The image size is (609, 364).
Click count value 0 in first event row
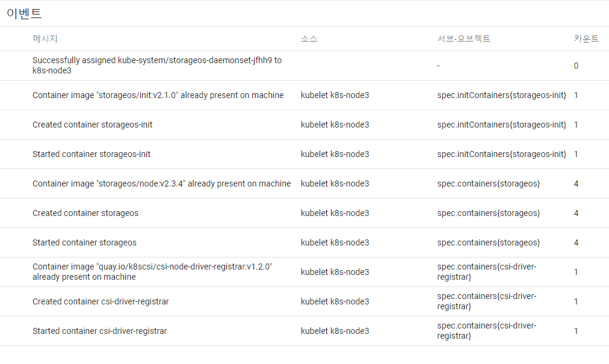576,66
